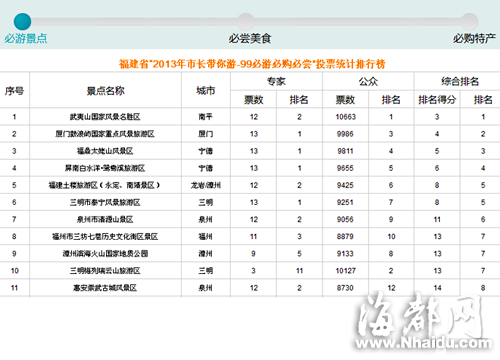The image size is (500, 360).
Task: Click the public vote count 9133
Action: click(345, 254)
